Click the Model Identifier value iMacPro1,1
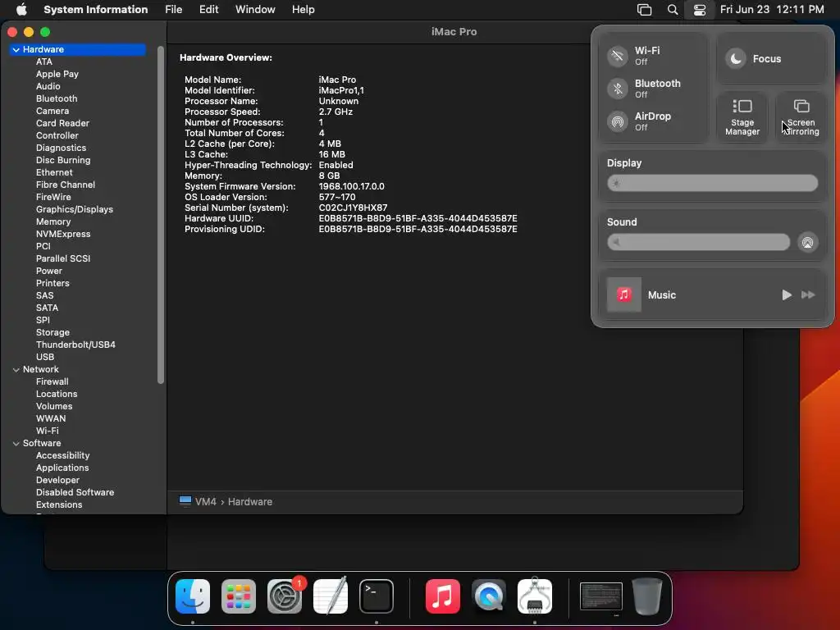The width and height of the screenshot is (840, 630). coord(341,90)
